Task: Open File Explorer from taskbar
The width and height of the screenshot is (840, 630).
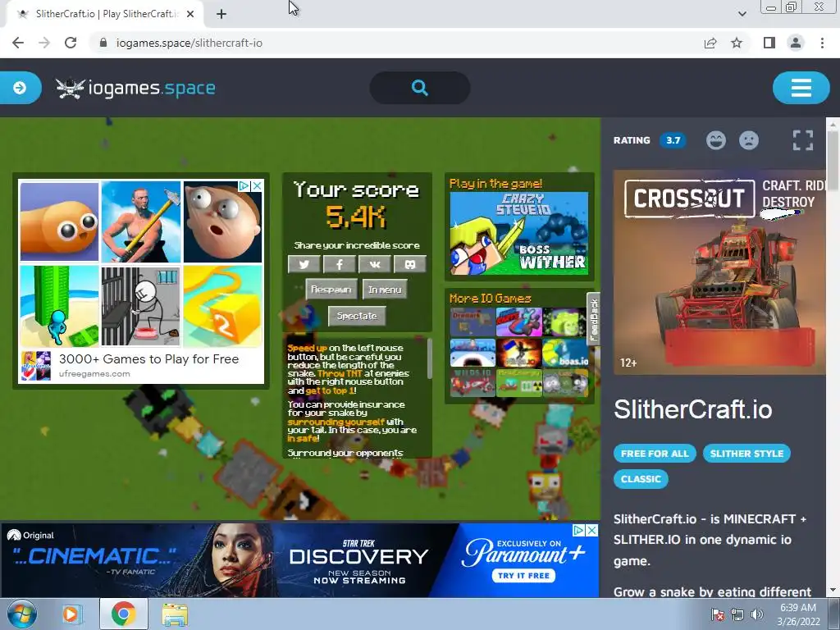Action: [175, 614]
